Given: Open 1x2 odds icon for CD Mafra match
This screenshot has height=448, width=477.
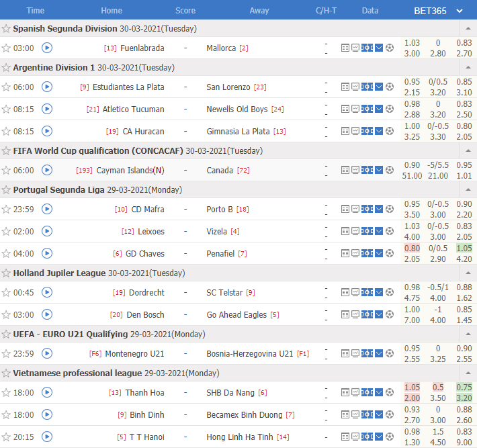Looking at the screenshot, I should 367,209.
